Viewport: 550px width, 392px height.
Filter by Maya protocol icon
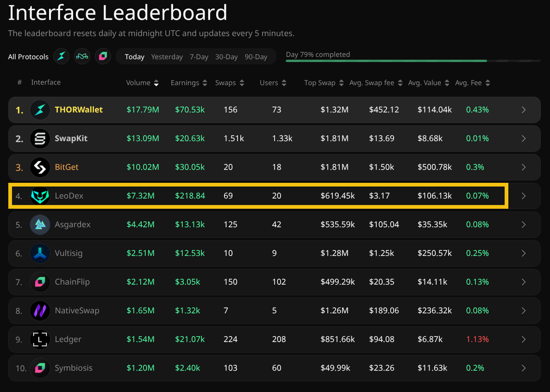tap(82, 56)
